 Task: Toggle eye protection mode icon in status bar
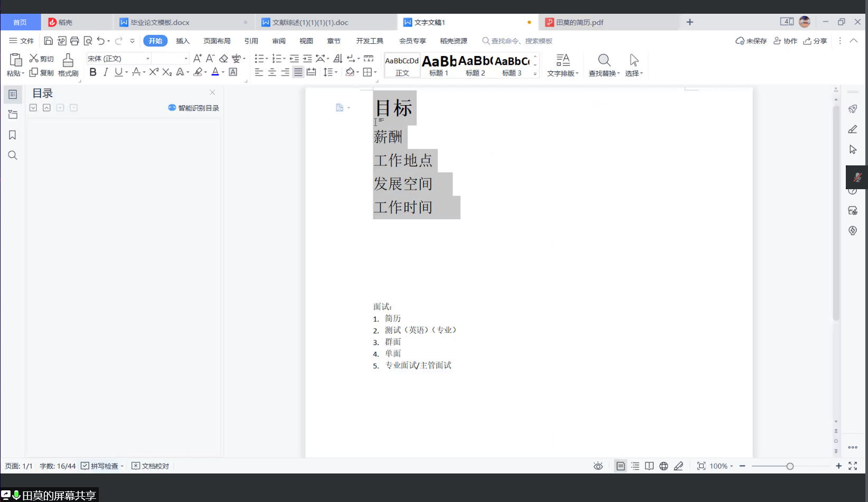pos(598,466)
